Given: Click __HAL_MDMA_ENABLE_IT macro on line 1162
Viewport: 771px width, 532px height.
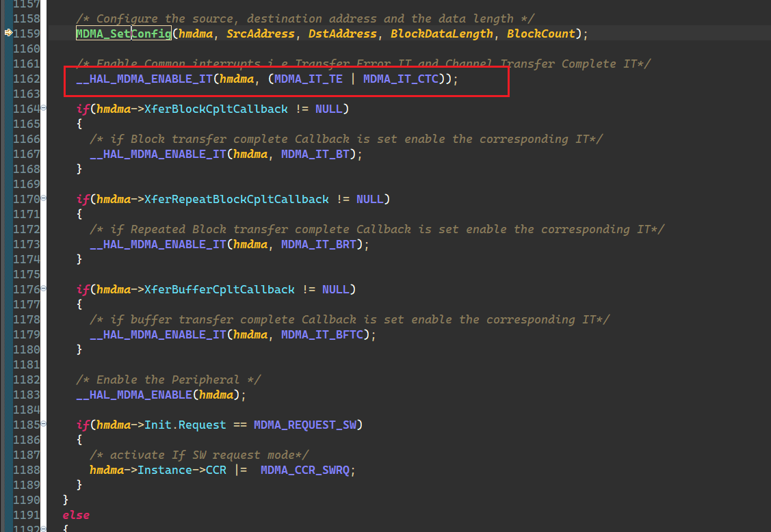Looking at the screenshot, I should pyautogui.click(x=144, y=79).
